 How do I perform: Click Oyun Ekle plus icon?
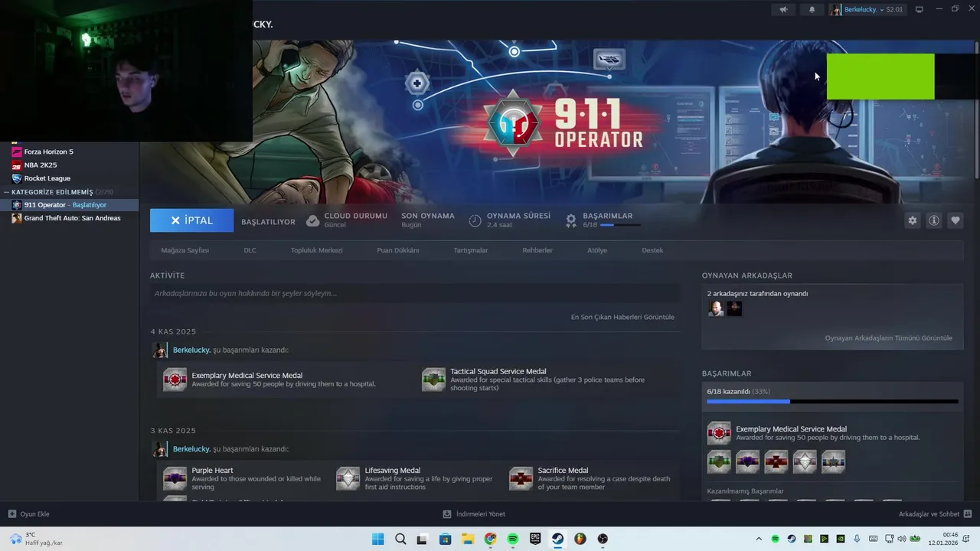11,514
